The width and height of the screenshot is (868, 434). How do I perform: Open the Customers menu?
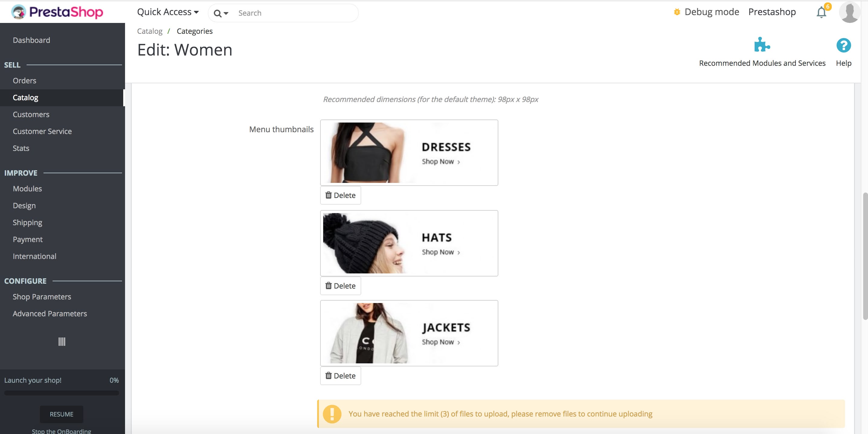pos(31,114)
